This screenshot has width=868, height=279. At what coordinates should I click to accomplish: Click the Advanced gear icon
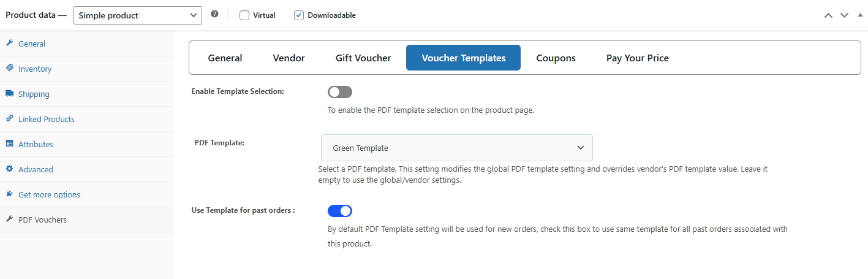click(x=10, y=169)
